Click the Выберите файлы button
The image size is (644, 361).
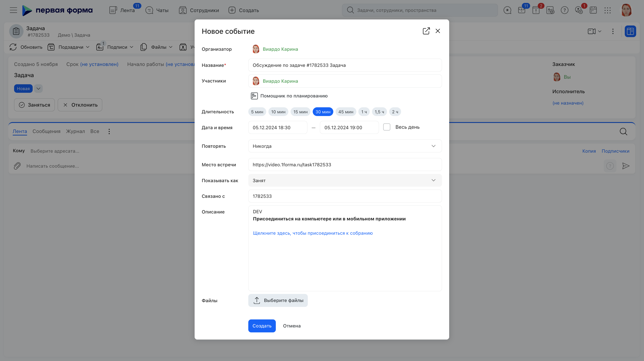(x=278, y=300)
